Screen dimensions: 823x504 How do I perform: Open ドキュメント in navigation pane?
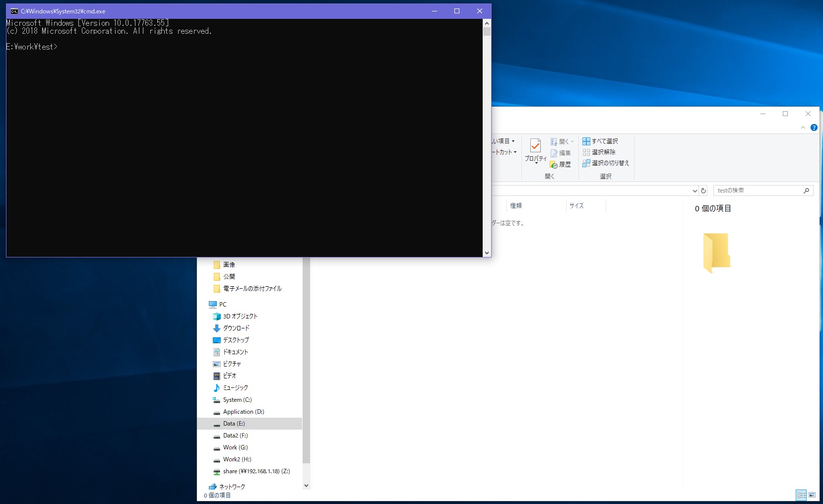click(231, 352)
